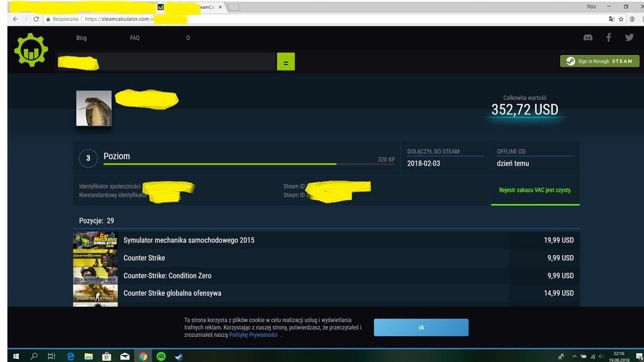Click the cobra profile avatar
Viewport: 644px width, 362px height.
(x=94, y=108)
